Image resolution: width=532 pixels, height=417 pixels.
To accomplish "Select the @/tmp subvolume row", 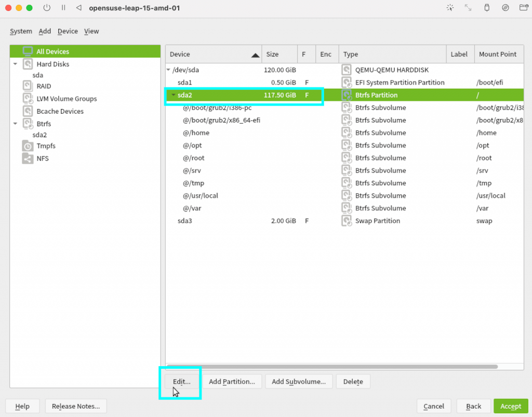I will pos(345,183).
